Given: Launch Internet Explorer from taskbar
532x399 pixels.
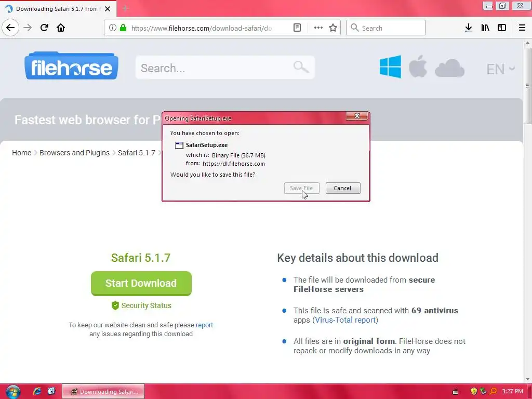Looking at the screenshot, I should point(37,391).
